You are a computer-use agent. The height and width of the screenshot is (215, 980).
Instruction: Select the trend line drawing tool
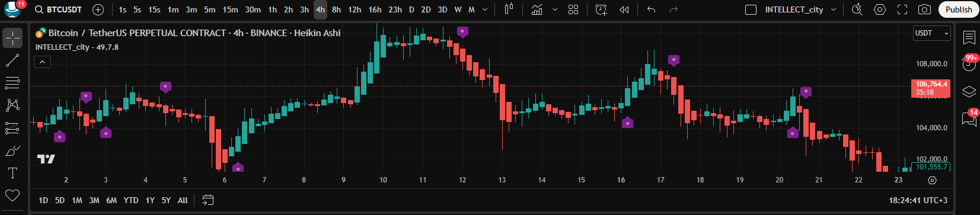[12, 60]
